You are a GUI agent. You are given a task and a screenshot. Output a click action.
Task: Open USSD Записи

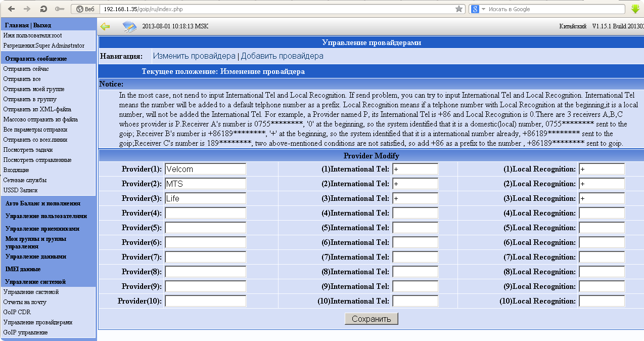click(x=20, y=190)
